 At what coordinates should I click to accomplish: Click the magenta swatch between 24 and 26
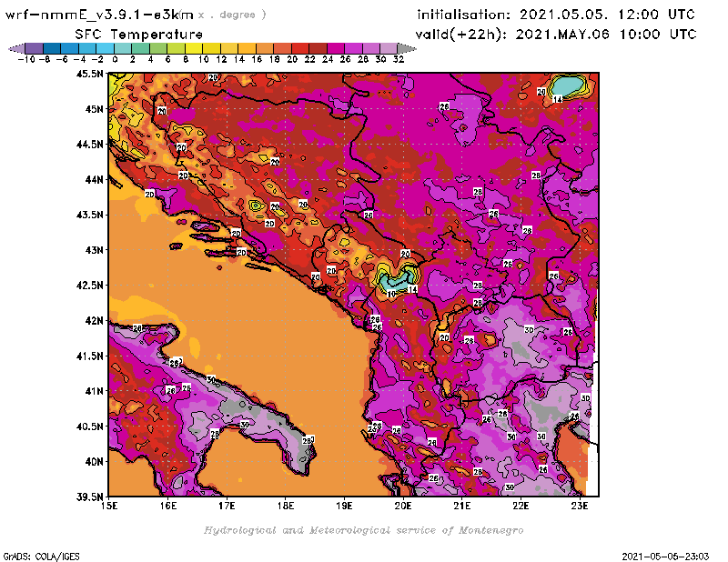pos(336,48)
